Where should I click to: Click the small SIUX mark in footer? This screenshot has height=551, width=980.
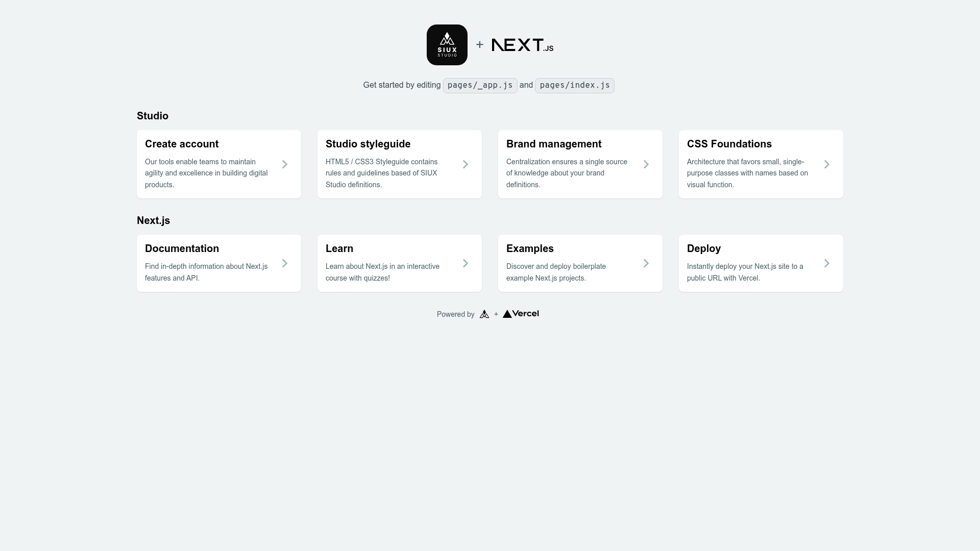coord(484,314)
